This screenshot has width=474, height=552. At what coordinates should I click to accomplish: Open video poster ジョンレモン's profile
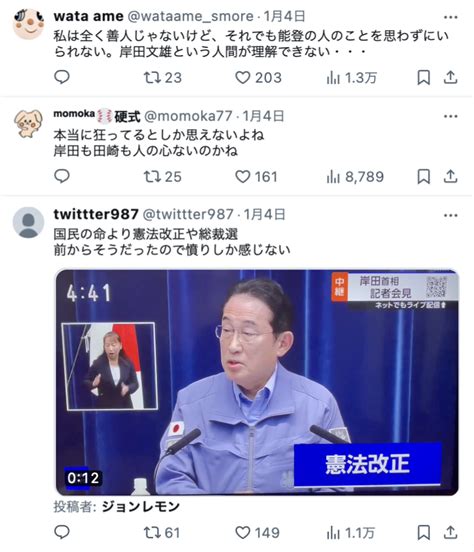[x=141, y=507]
